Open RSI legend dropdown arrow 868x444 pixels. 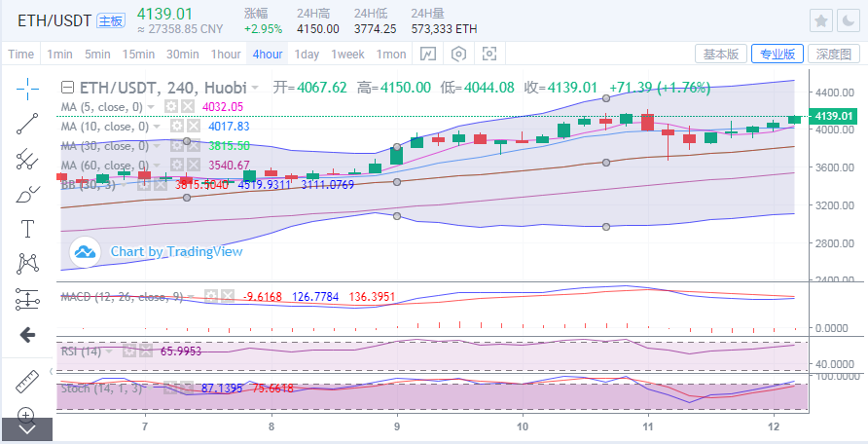[109, 351]
